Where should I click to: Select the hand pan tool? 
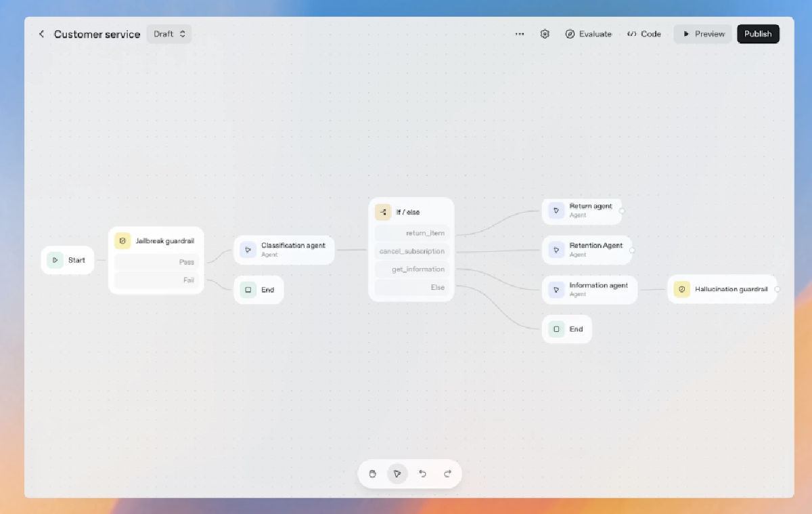[x=372, y=474]
